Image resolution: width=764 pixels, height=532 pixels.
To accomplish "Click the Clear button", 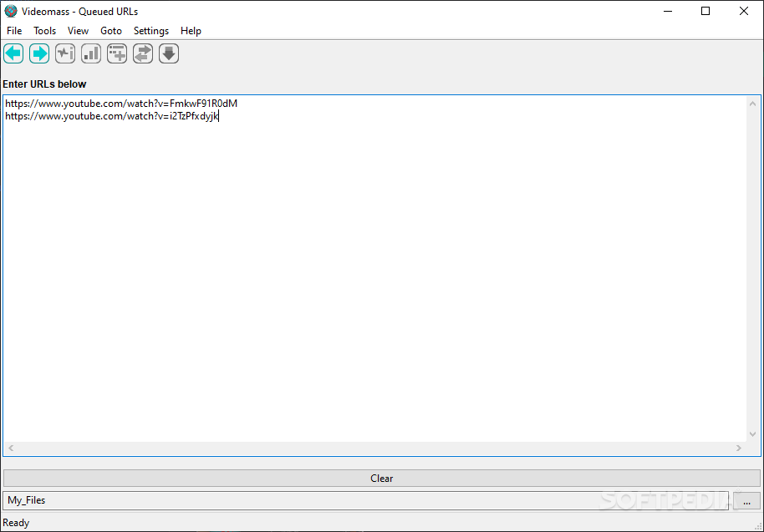I will [381, 479].
